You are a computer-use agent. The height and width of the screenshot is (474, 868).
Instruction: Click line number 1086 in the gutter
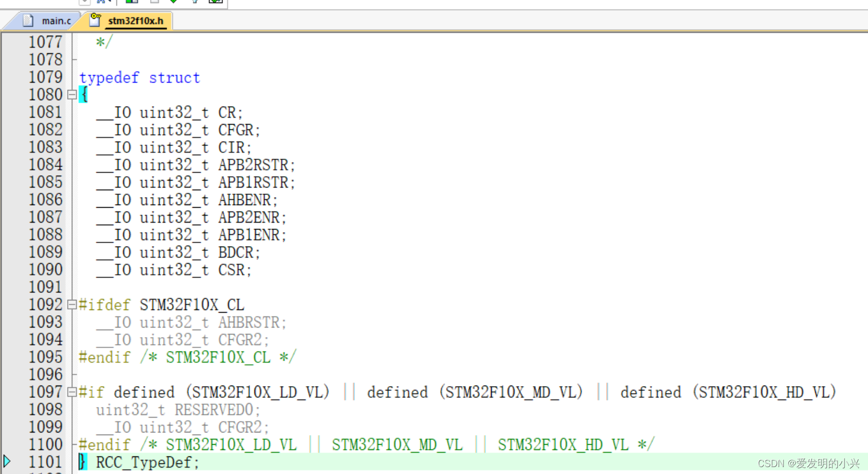[x=45, y=200]
